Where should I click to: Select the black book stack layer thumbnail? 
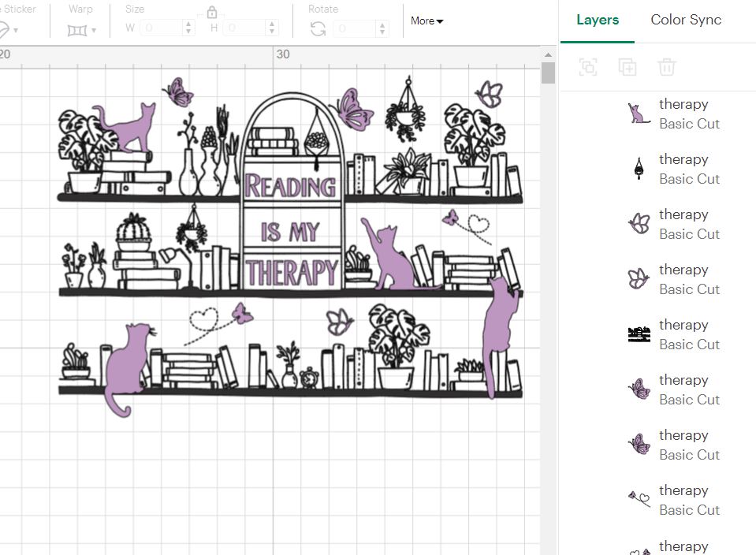pyautogui.click(x=638, y=335)
